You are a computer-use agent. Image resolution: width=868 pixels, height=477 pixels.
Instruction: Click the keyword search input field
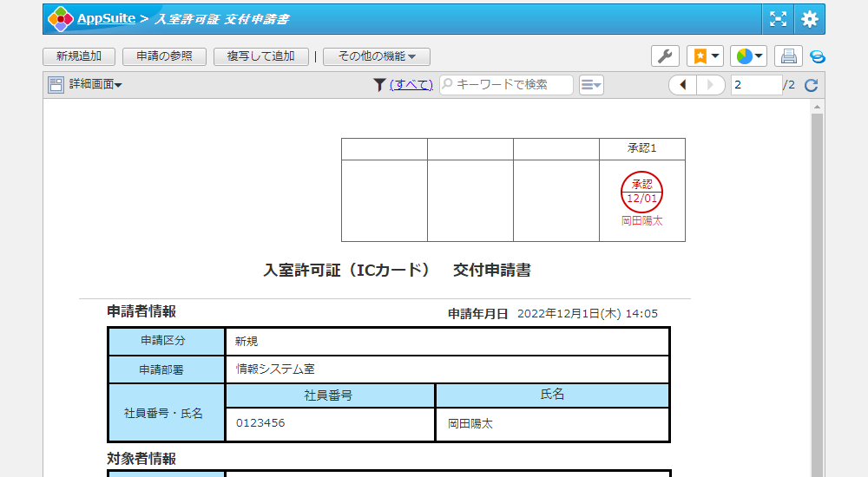click(x=512, y=85)
